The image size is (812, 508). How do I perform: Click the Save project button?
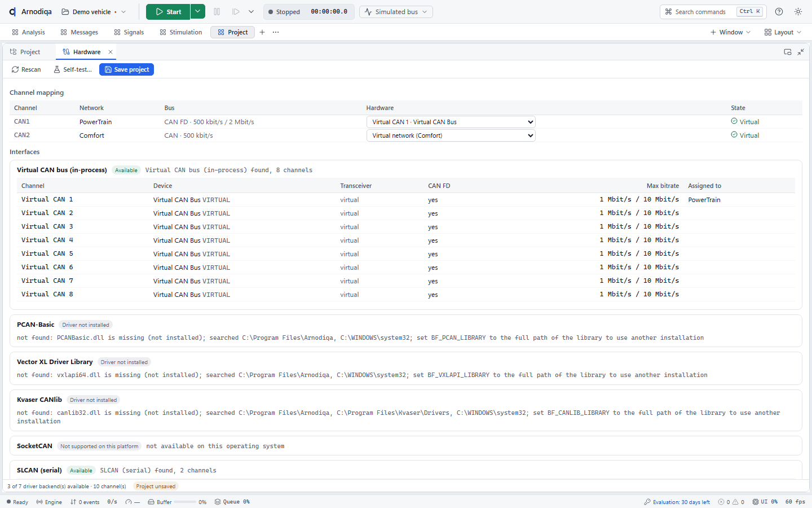(x=126, y=69)
